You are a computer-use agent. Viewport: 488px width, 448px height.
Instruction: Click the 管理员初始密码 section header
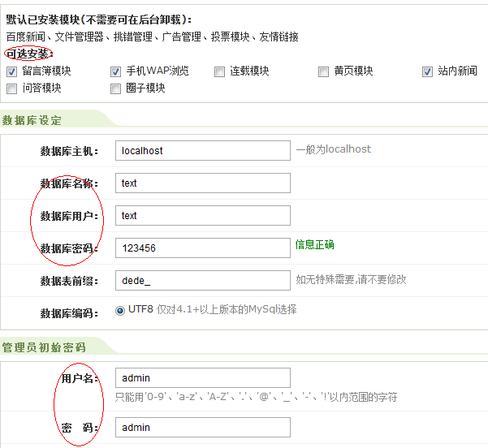[x=44, y=347]
